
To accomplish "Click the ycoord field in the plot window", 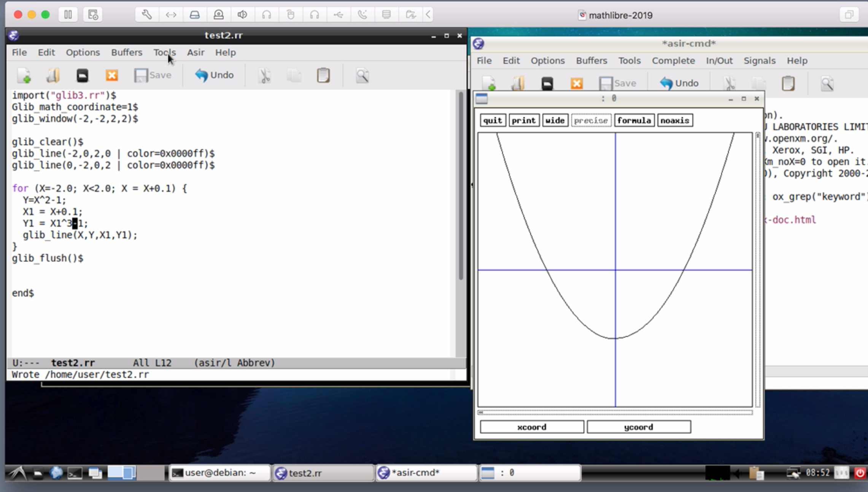I will coord(639,427).
